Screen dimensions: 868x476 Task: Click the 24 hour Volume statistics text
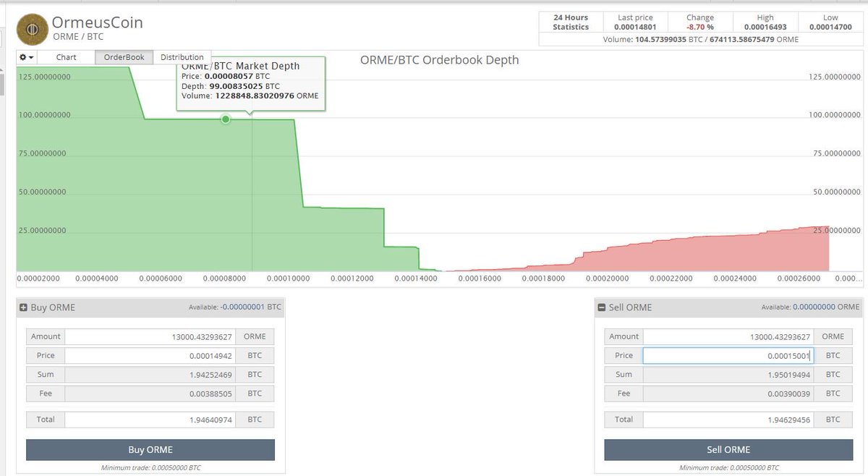pyautogui.click(x=700, y=39)
